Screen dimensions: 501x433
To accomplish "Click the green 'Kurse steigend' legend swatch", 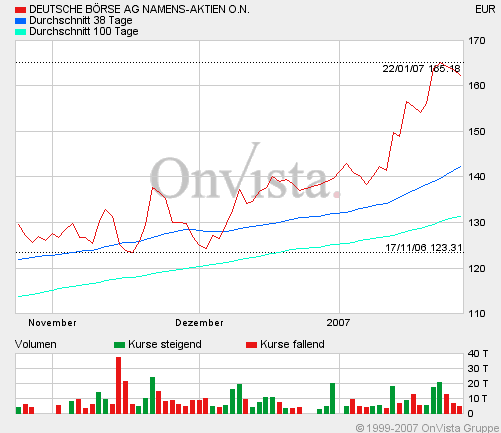I will (x=119, y=345).
